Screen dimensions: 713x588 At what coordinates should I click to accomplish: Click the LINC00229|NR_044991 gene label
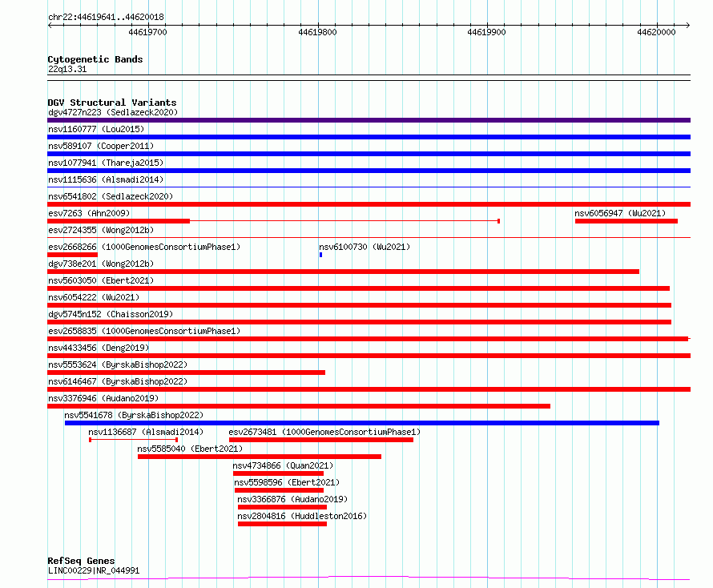(94, 570)
